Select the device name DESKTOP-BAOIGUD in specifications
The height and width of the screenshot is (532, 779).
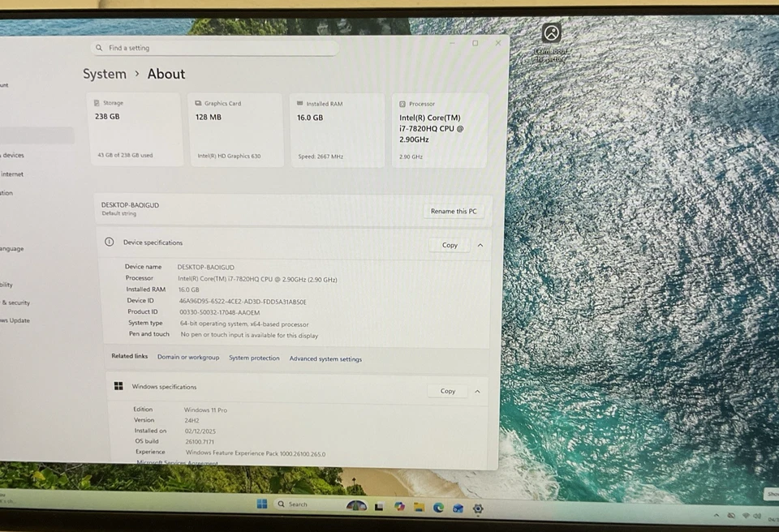tap(205, 268)
